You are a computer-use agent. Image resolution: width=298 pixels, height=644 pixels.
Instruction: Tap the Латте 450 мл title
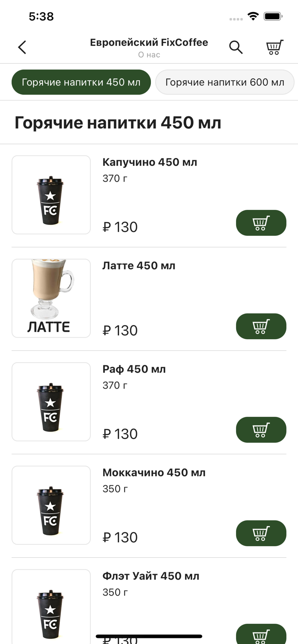click(138, 265)
